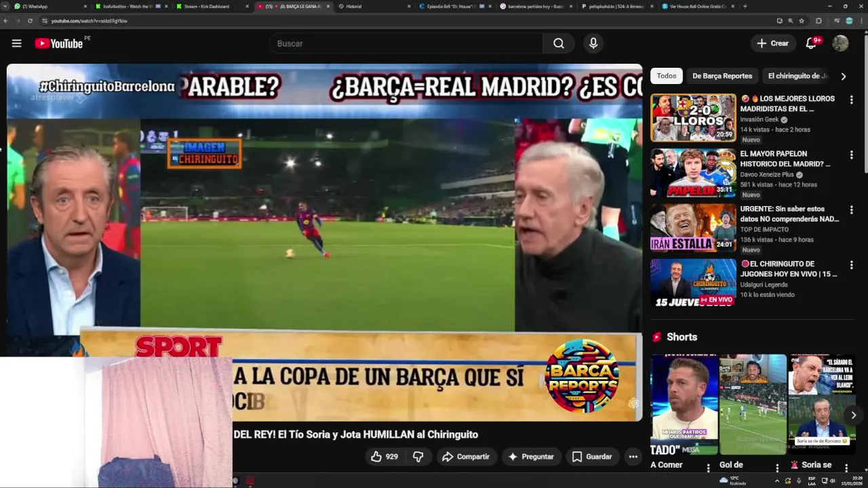Image resolution: width=868 pixels, height=488 pixels.
Task: Click the Compartir share button
Action: click(x=465, y=457)
